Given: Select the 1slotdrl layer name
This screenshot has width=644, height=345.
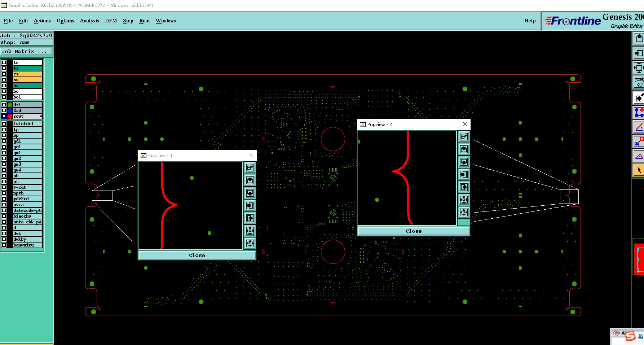Looking at the screenshot, I should click(28, 124).
